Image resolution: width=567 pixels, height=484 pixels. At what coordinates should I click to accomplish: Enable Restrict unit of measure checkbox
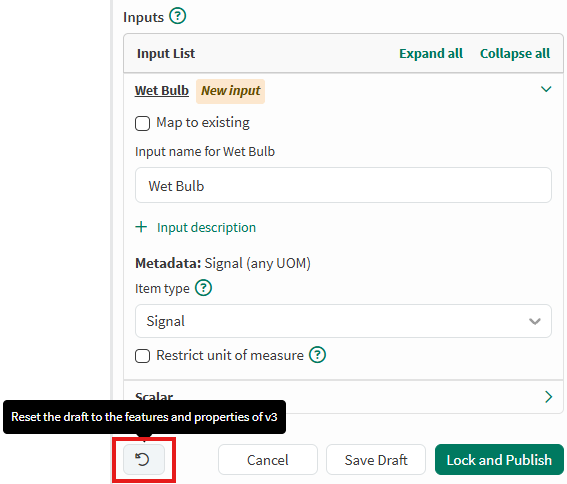pyautogui.click(x=142, y=356)
